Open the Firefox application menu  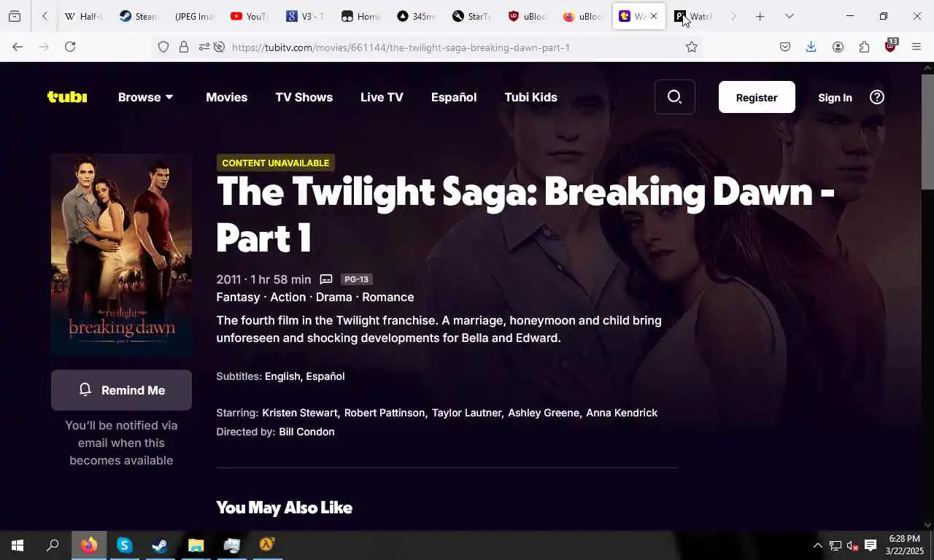pos(916,47)
